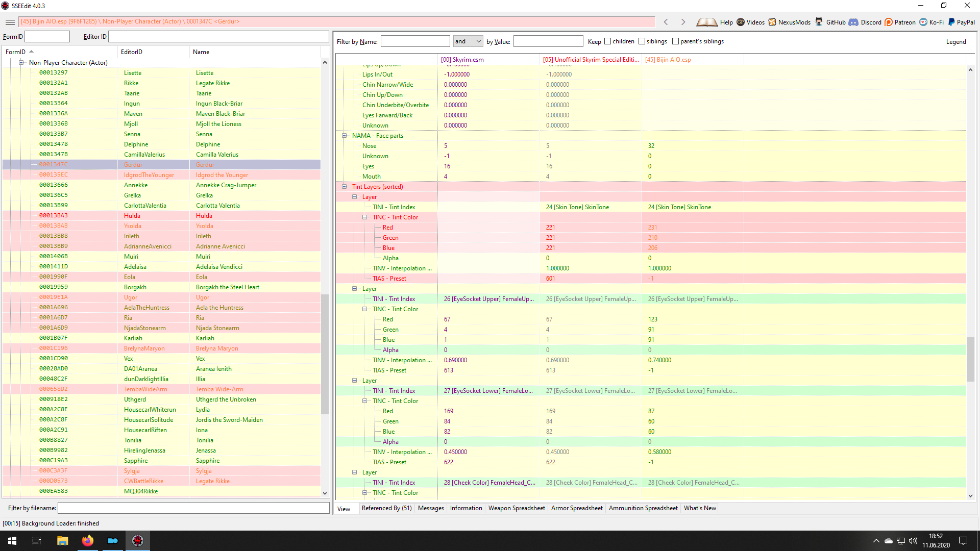Click the left tree vertical scrollbar thumb
This screenshot has height=551, width=980.
pos(325,354)
